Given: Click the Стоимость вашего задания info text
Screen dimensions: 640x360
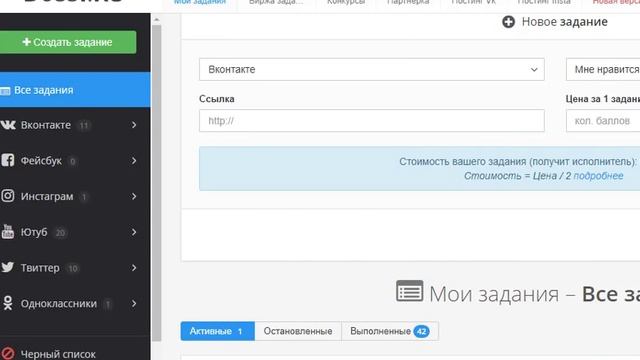Looking at the screenshot, I should (x=518, y=162).
